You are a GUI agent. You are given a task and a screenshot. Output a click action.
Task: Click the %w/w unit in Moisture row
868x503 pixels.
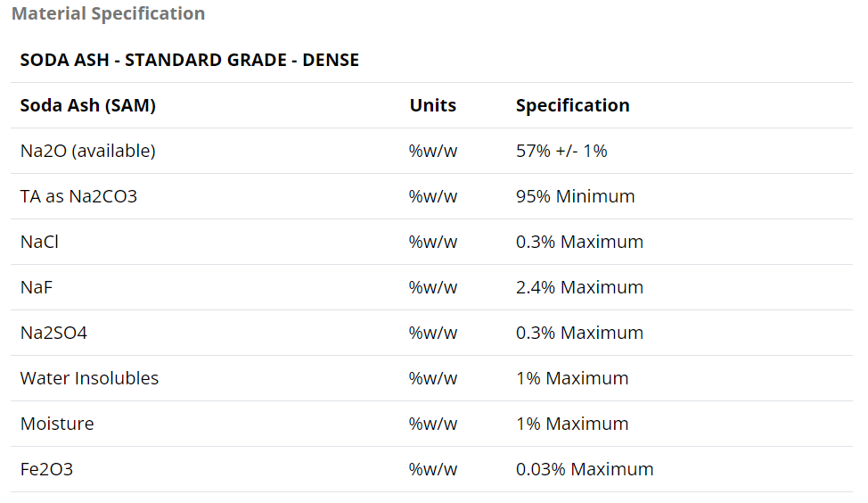point(432,424)
